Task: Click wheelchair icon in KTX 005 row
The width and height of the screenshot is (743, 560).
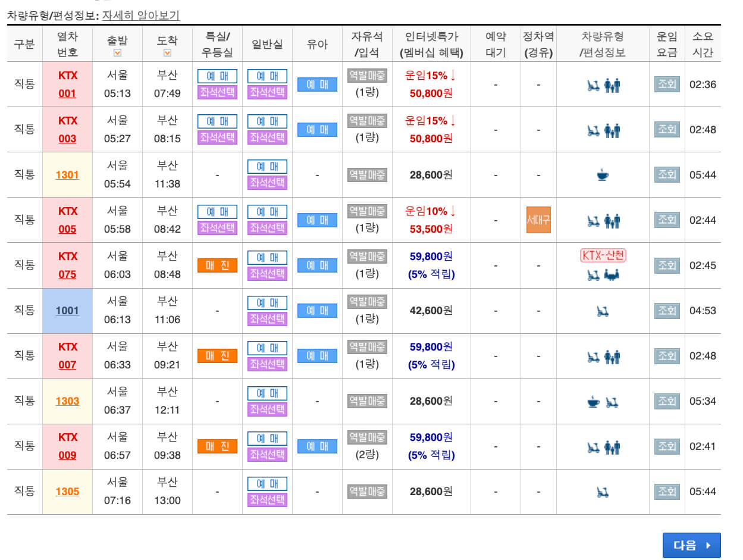Action: point(593,221)
